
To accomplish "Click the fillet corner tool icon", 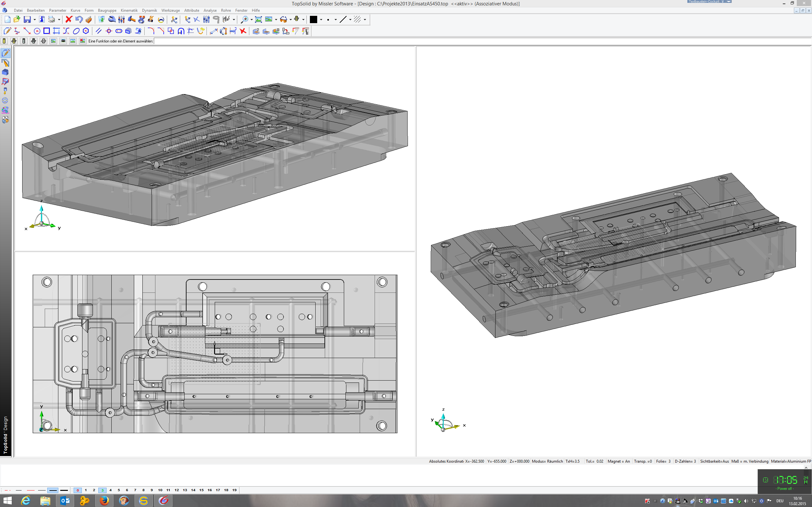I will coord(151,31).
